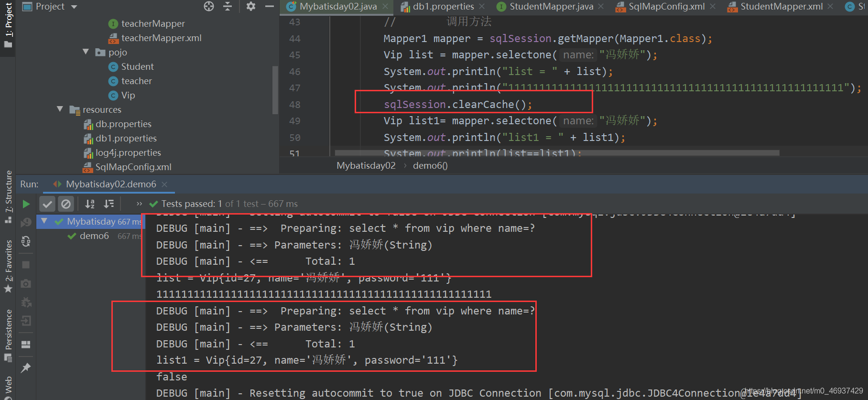Image resolution: width=868 pixels, height=400 pixels.
Task: Click the Student class icon
Action: 113,67
